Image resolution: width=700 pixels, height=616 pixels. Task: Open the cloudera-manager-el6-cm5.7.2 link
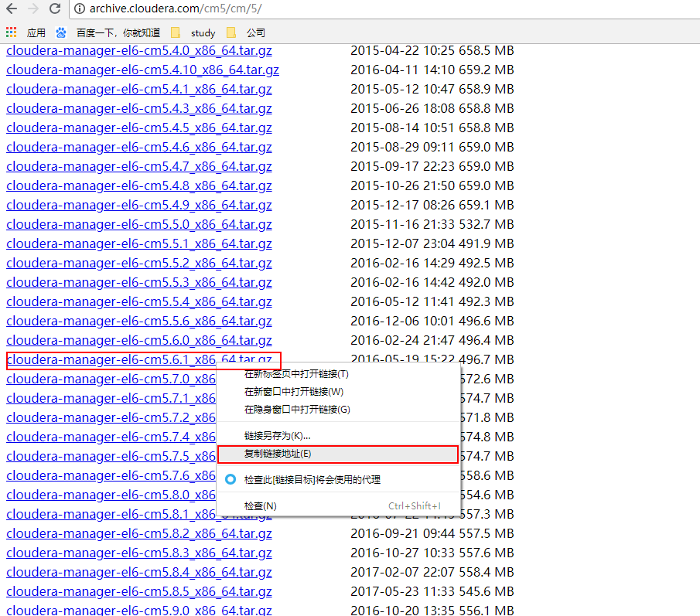pyautogui.click(x=111, y=417)
